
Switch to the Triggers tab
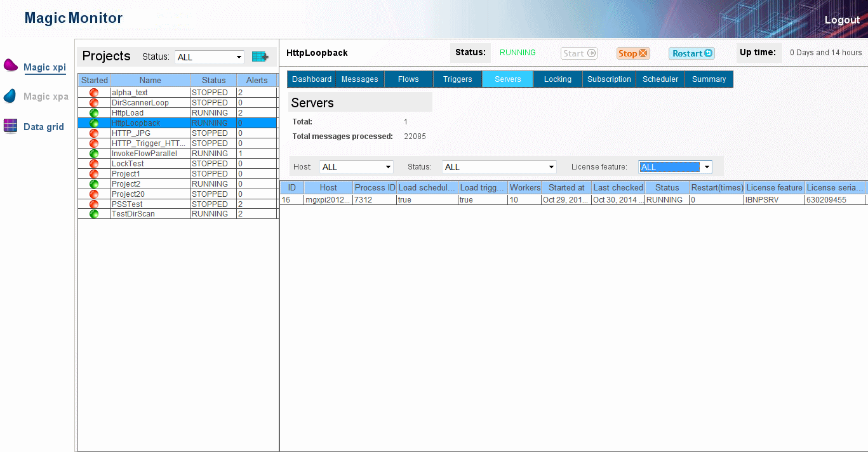click(458, 79)
